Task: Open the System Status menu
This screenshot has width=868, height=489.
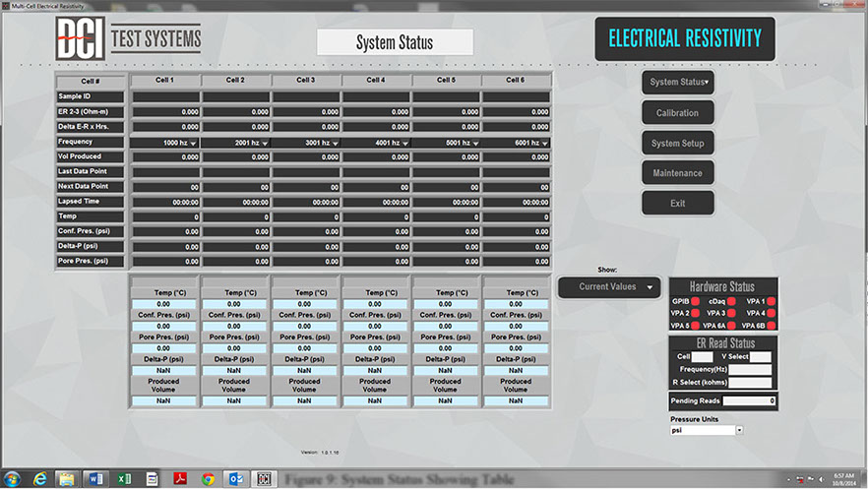Action: tap(679, 83)
